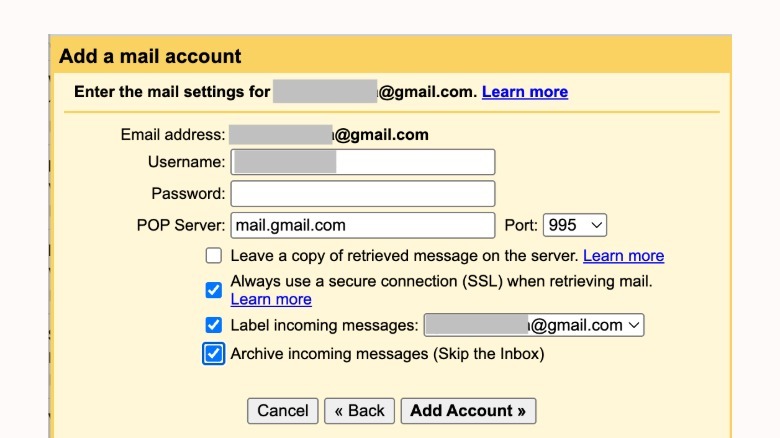Image resolution: width=780 pixels, height=438 pixels.
Task: Focus the Username text field
Action: point(363,162)
